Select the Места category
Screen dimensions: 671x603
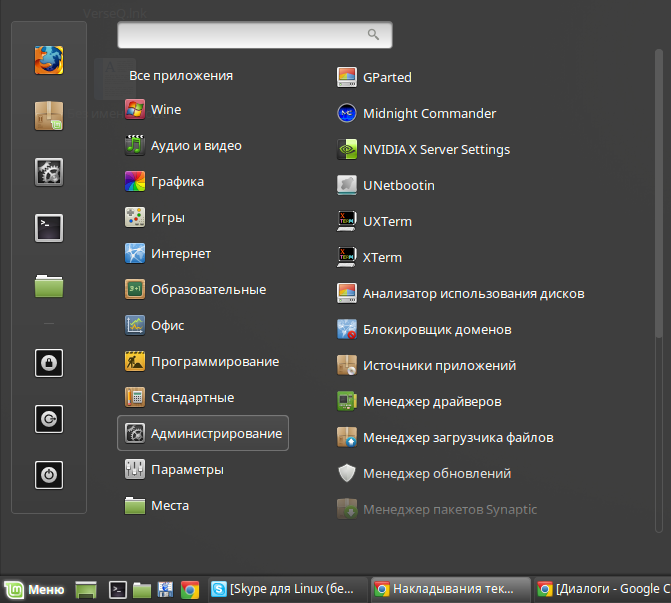pos(157,505)
